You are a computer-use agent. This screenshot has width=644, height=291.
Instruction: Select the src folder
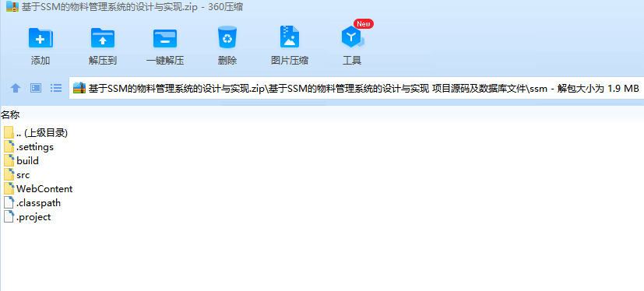click(x=17, y=175)
